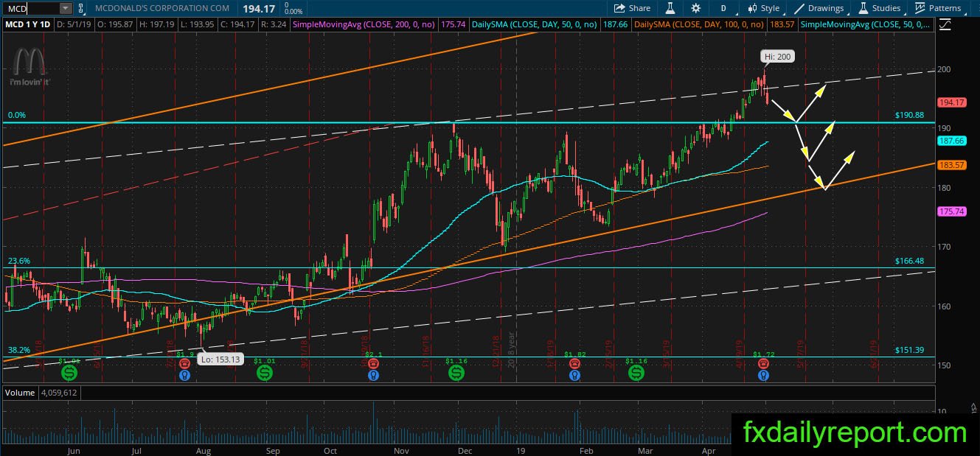Click the 187.66 axis price tag
Image resolution: width=980 pixels, height=456 pixels.
pos(951,141)
